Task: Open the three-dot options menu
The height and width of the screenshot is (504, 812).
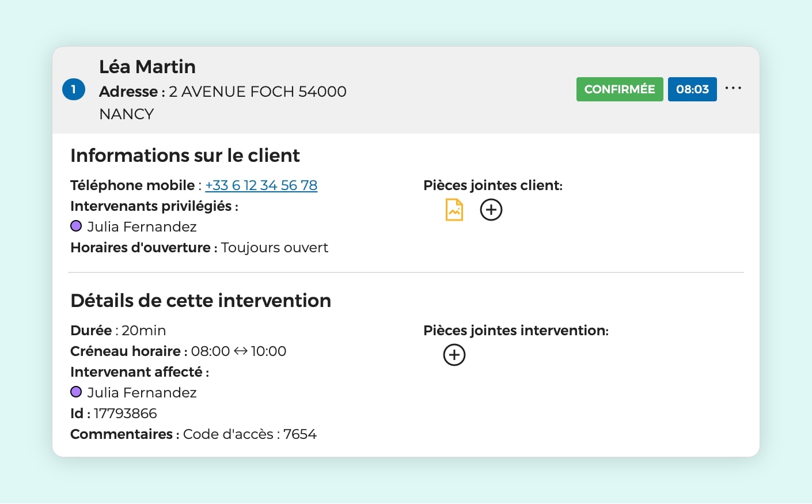Action: click(x=733, y=88)
